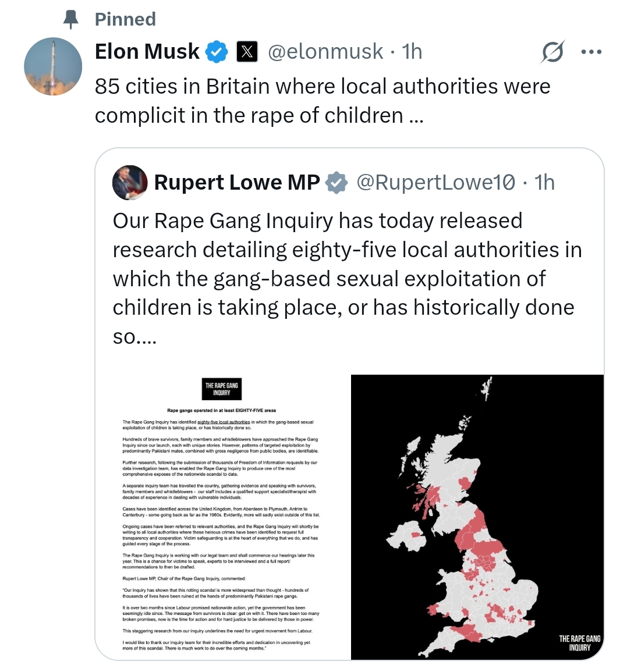Open Rupert Lowe MP's profile avatar

tap(130, 183)
